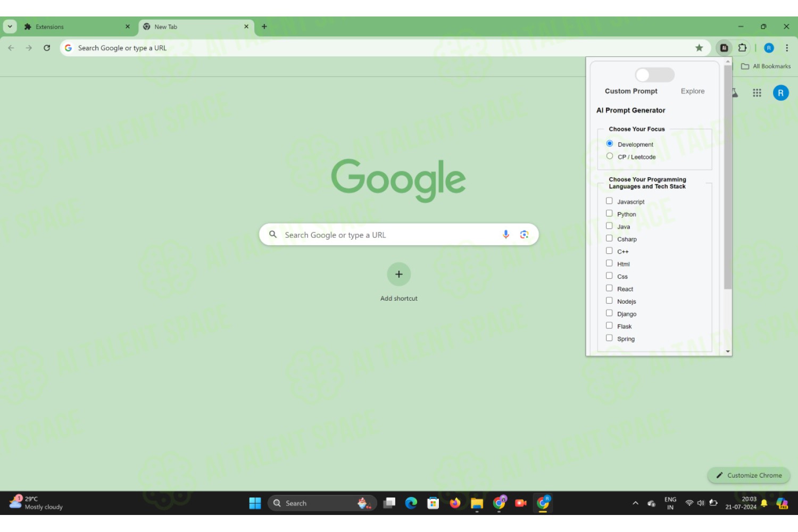The height and width of the screenshot is (532, 798).
Task: Click the Windows taskbar Search box
Action: [x=322, y=503]
